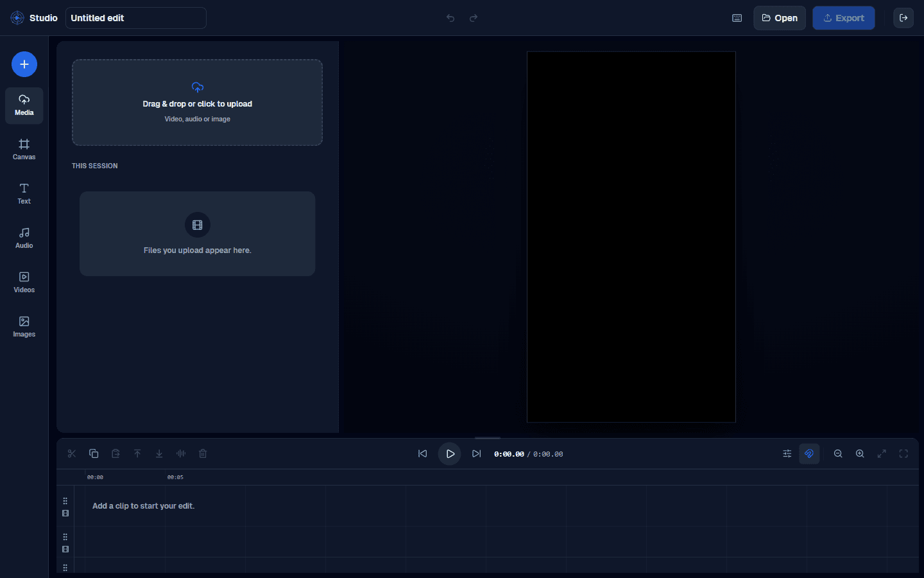Click the Export button
Screen dimensions: 924x578
844,18
